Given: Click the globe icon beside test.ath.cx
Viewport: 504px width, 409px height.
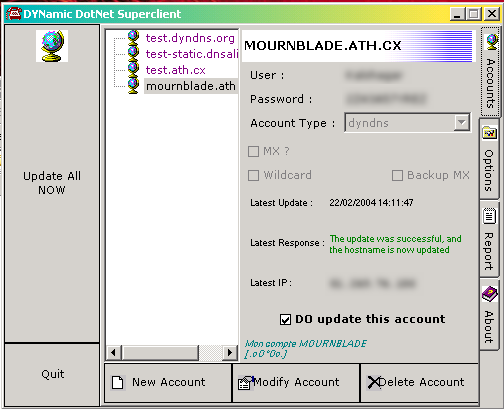Looking at the screenshot, I should pyautogui.click(x=133, y=69).
